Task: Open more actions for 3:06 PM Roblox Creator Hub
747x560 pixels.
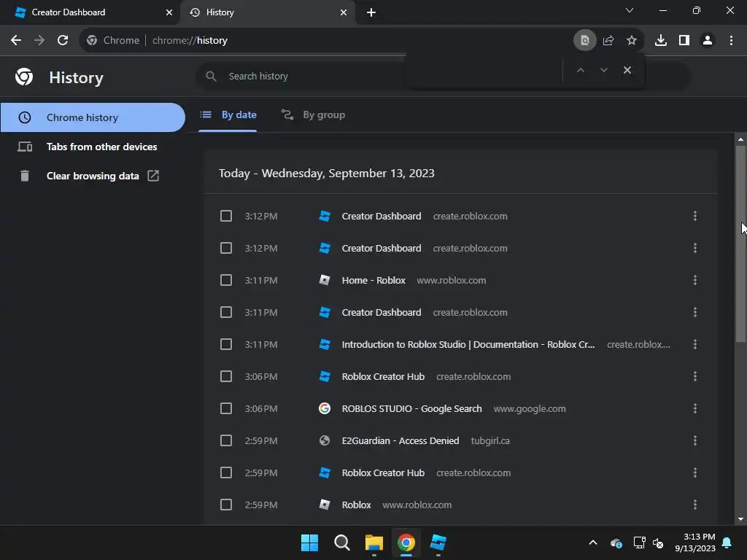Action: pos(695,377)
